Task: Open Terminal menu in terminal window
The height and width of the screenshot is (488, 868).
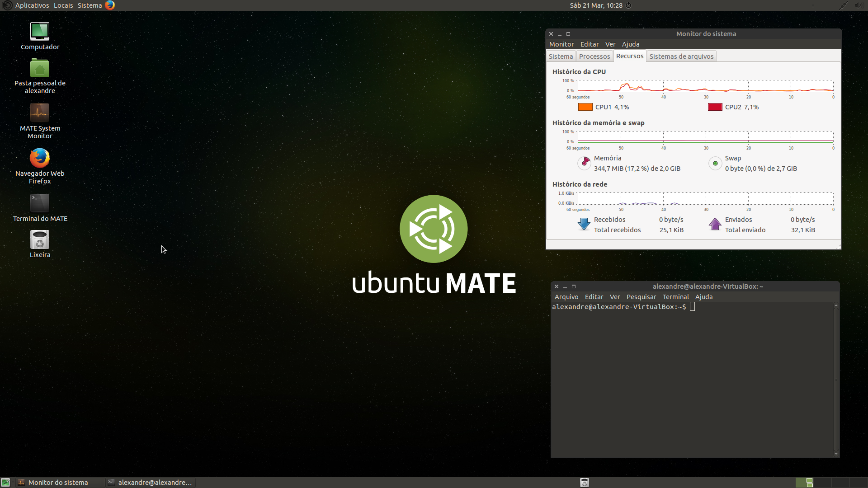Action: tap(675, 297)
